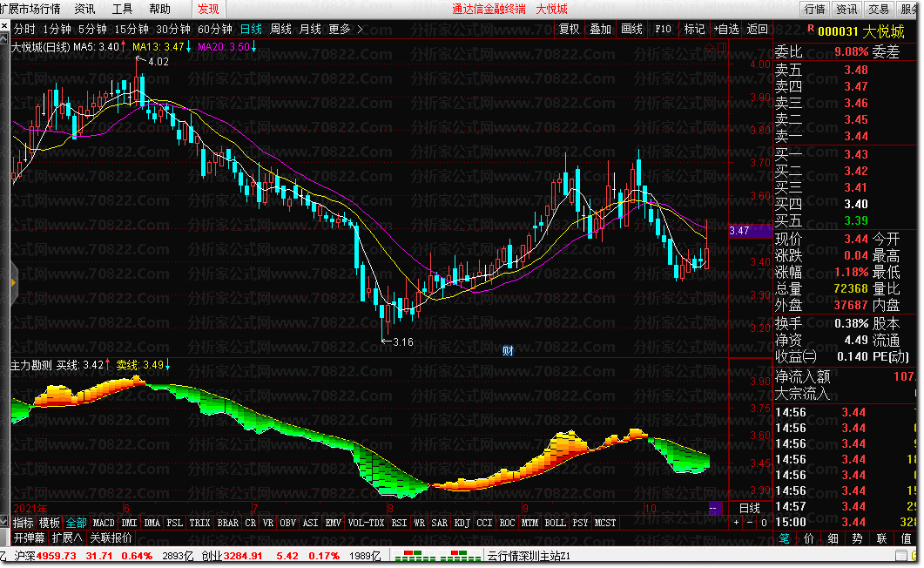Switch to the 分时 intraday view

pos(24,29)
